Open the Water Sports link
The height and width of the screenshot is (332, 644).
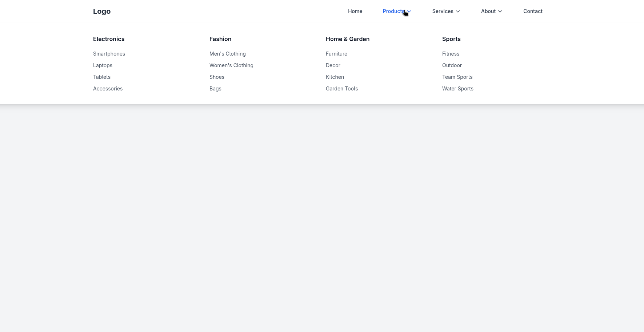click(458, 89)
